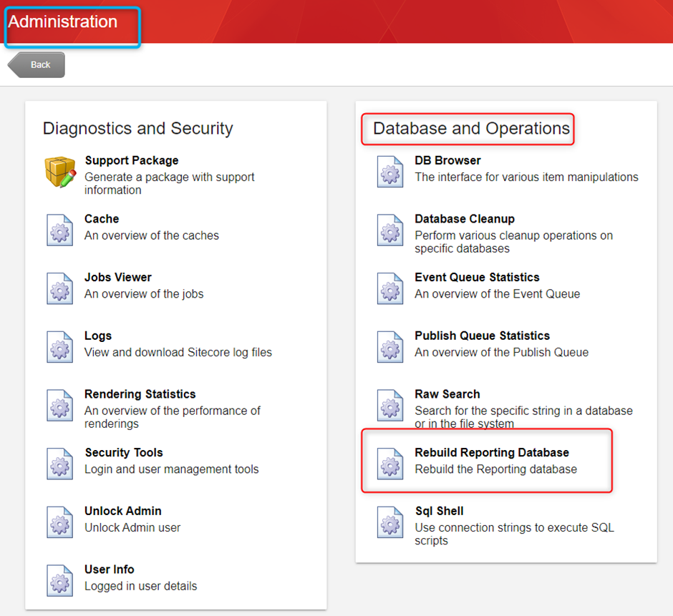Click the Jobs Viewer gear icon
This screenshot has height=616, width=673.
59,289
